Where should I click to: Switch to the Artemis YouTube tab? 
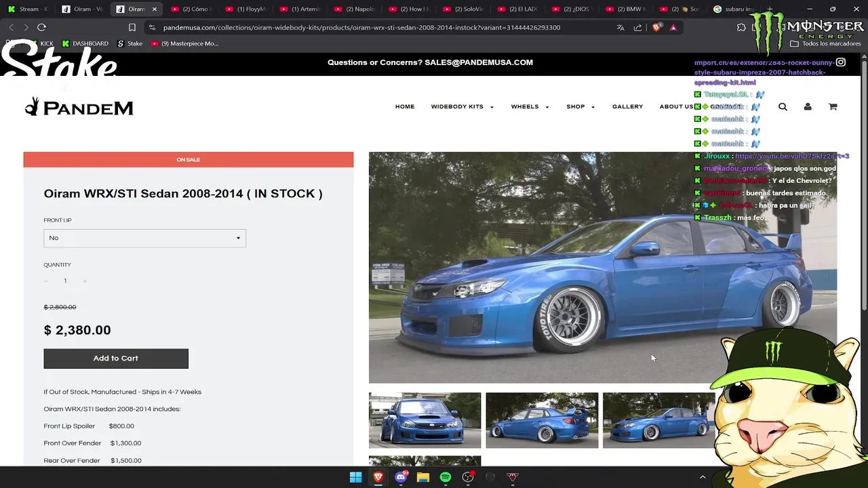pyautogui.click(x=299, y=9)
